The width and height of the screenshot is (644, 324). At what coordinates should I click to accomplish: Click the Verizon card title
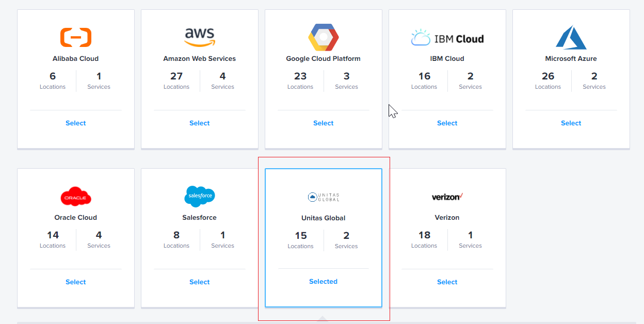pyautogui.click(x=447, y=218)
